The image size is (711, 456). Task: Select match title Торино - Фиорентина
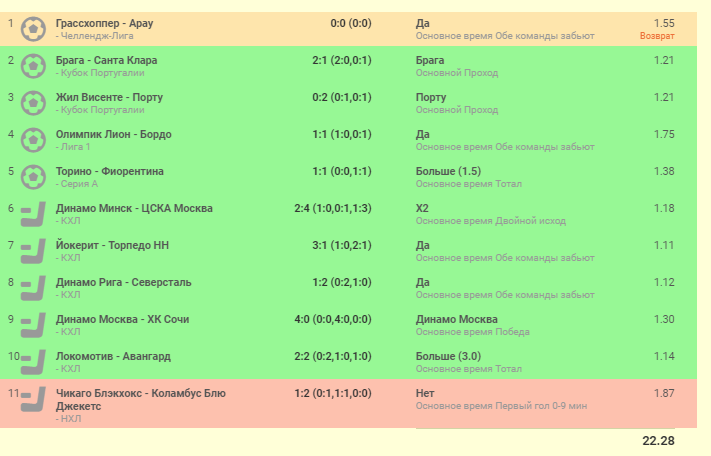click(x=110, y=171)
